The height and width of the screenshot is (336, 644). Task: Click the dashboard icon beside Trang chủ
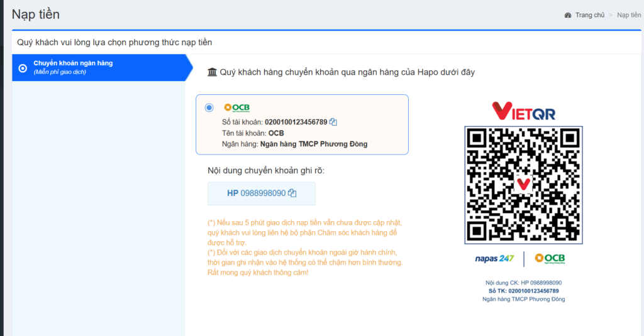568,15
